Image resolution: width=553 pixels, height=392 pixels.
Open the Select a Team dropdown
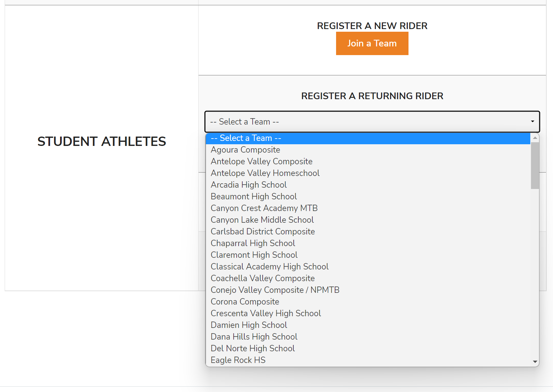[372, 122]
